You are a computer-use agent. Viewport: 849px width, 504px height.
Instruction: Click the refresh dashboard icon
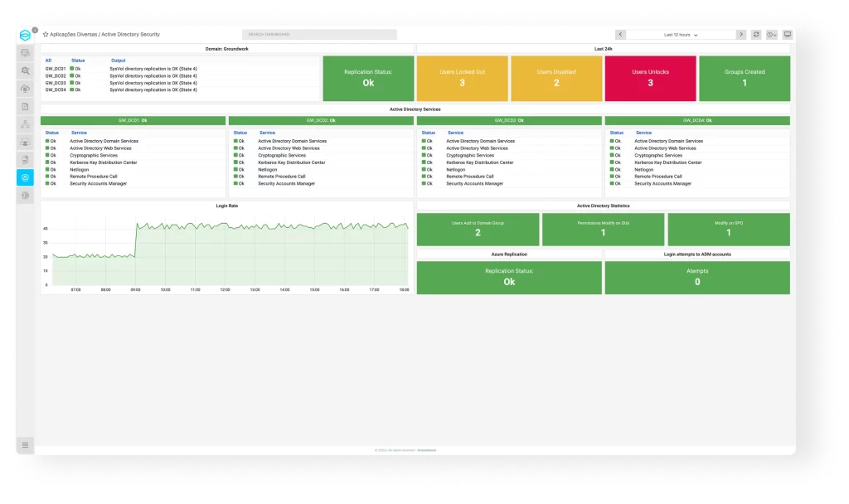click(x=755, y=35)
